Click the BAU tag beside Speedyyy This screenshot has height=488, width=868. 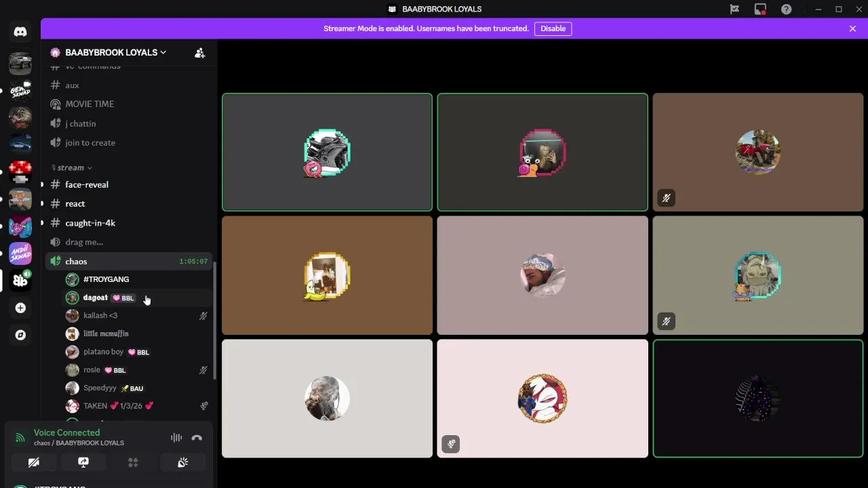pos(132,388)
